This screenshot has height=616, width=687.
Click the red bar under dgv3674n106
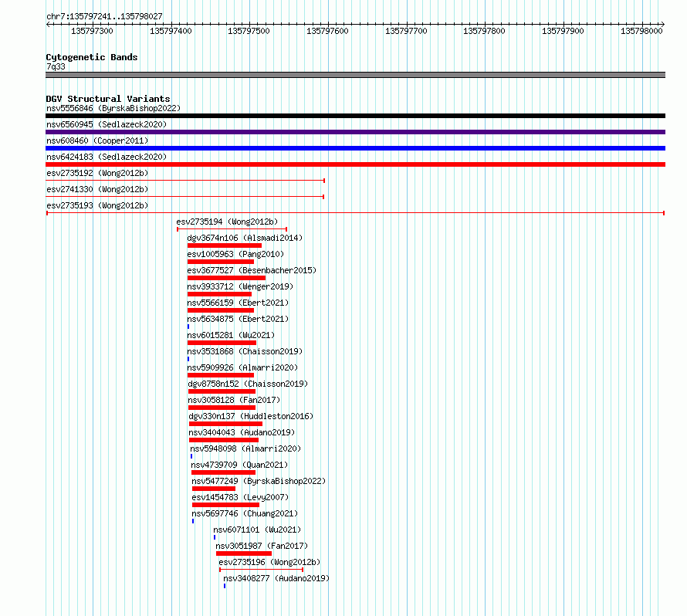[225, 245]
